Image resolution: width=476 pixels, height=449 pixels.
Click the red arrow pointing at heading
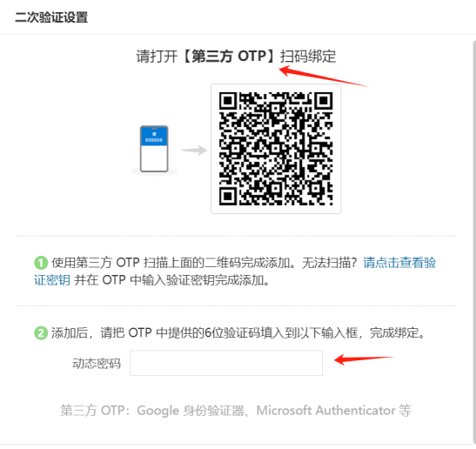(324, 76)
